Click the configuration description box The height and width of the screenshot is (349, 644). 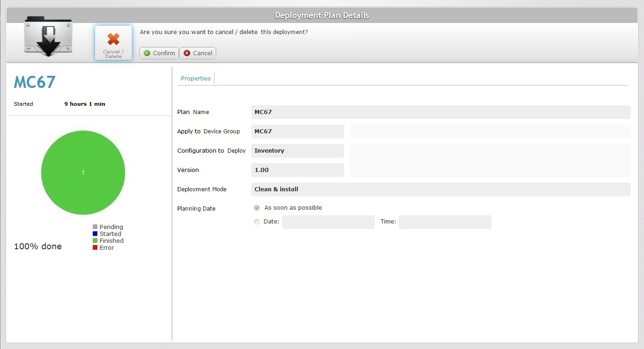point(490,160)
